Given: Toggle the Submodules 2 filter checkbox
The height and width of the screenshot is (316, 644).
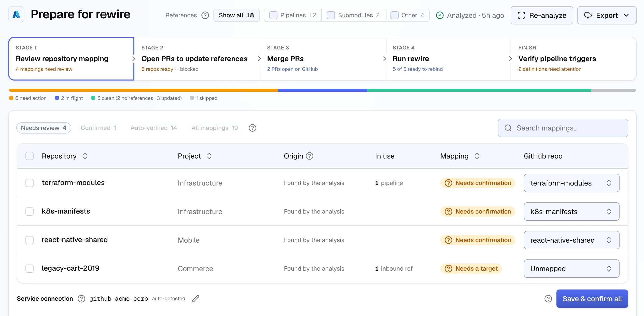Looking at the screenshot, I should click(x=331, y=15).
